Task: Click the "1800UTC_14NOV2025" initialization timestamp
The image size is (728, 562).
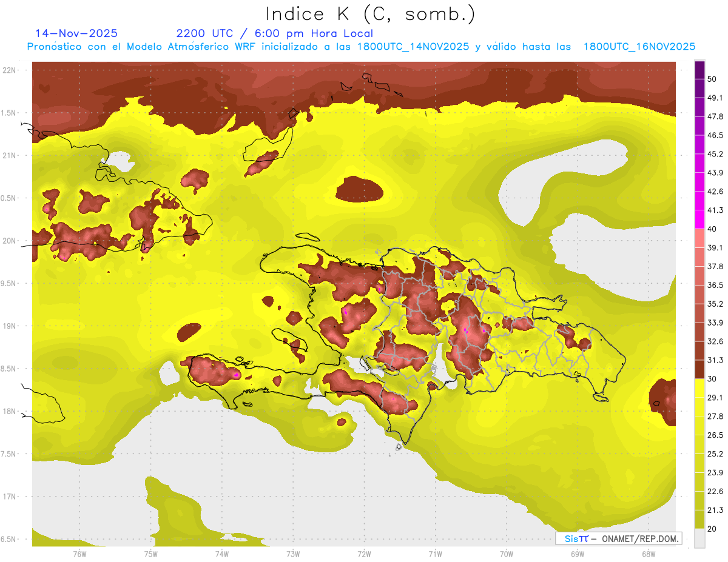Action: coord(413,47)
